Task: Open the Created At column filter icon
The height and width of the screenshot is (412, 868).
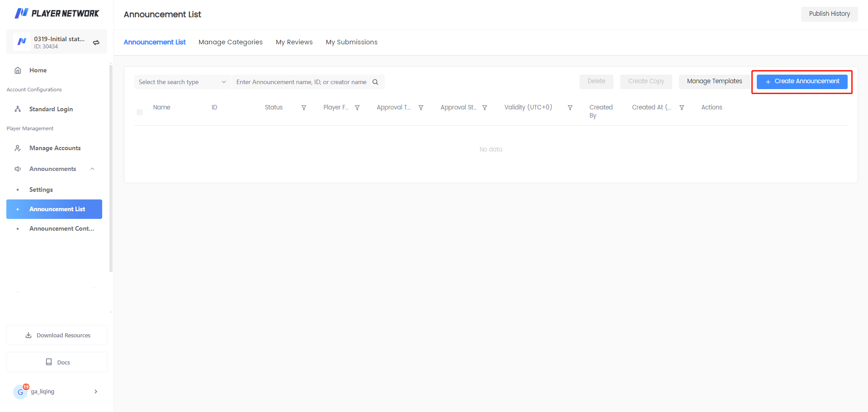Action: [682, 108]
